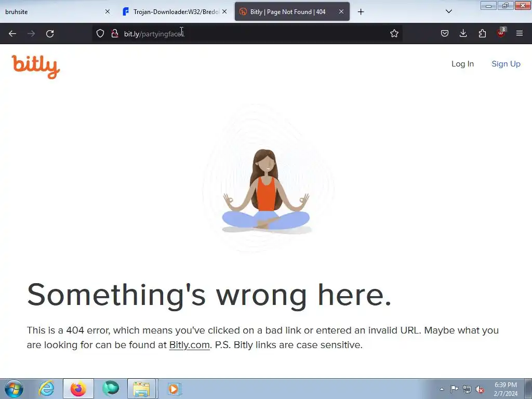Open the network status tray icon
Image resolution: width=532 pixels, height=399 pixels.
467,389
